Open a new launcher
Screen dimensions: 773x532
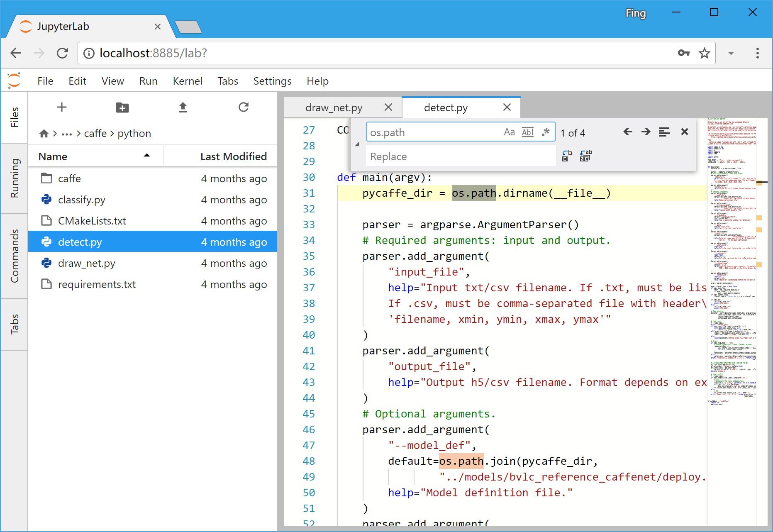click(61, 107)
